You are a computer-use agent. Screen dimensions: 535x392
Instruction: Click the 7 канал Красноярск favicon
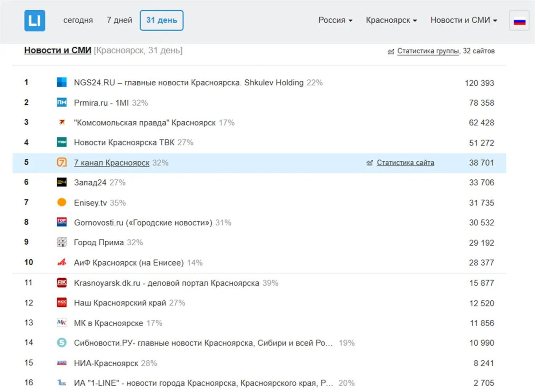pos(62,163)
